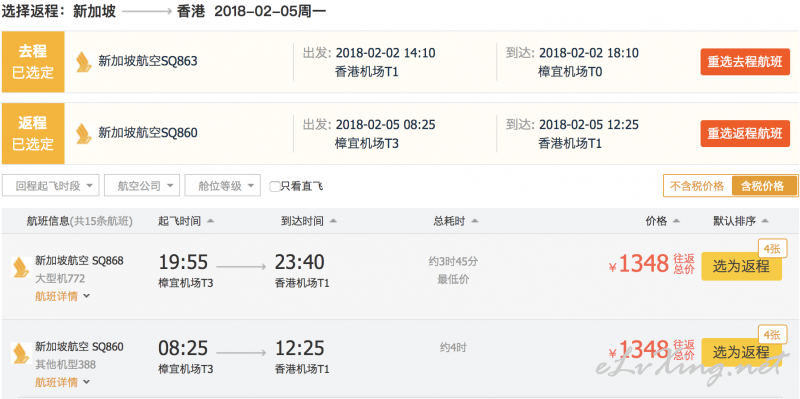The width and height of the screenshot is (800, 399).
Task: Expand 航班详情 for flight SQ860
Action: click(62, 382)
